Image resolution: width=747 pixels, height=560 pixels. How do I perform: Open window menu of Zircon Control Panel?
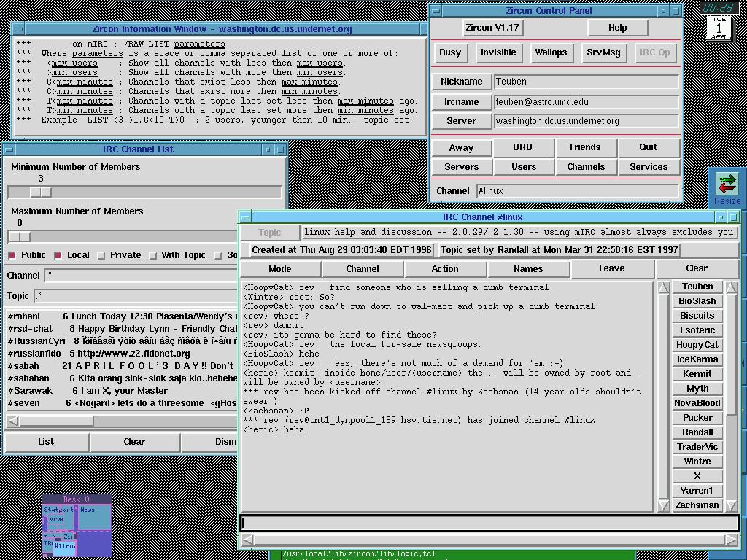pos(436,11)
